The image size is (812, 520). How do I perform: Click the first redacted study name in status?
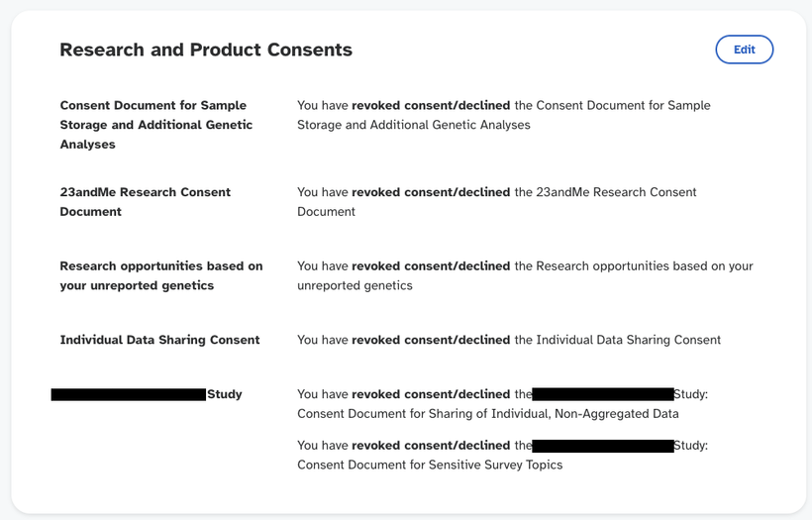coord(603,394)
